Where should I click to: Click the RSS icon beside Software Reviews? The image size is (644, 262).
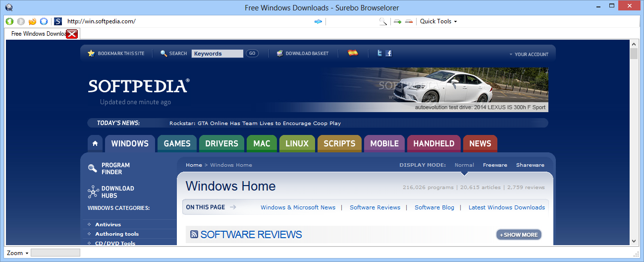(x=194, y=235)
